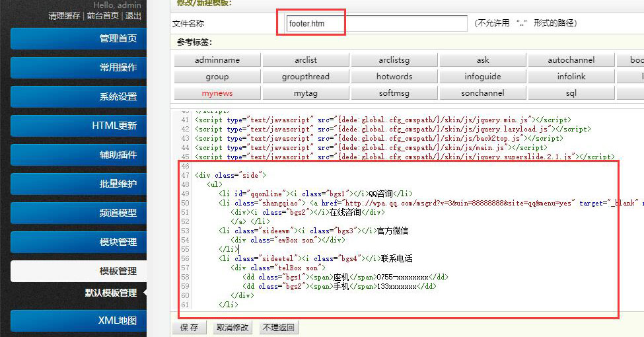644x337 pixels.
Task: Insert the infolink reference tag
Action: pyautogui.click(x=571, y=77)
